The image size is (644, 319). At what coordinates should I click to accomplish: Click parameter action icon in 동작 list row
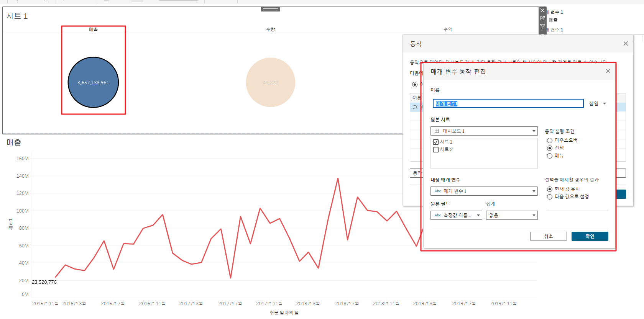pos(415,107)
